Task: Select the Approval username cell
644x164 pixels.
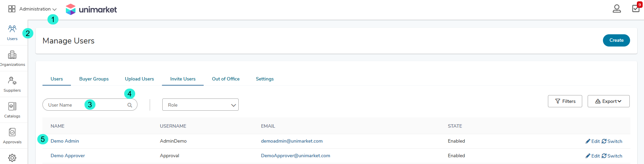Action: click(x=169, y=156)
